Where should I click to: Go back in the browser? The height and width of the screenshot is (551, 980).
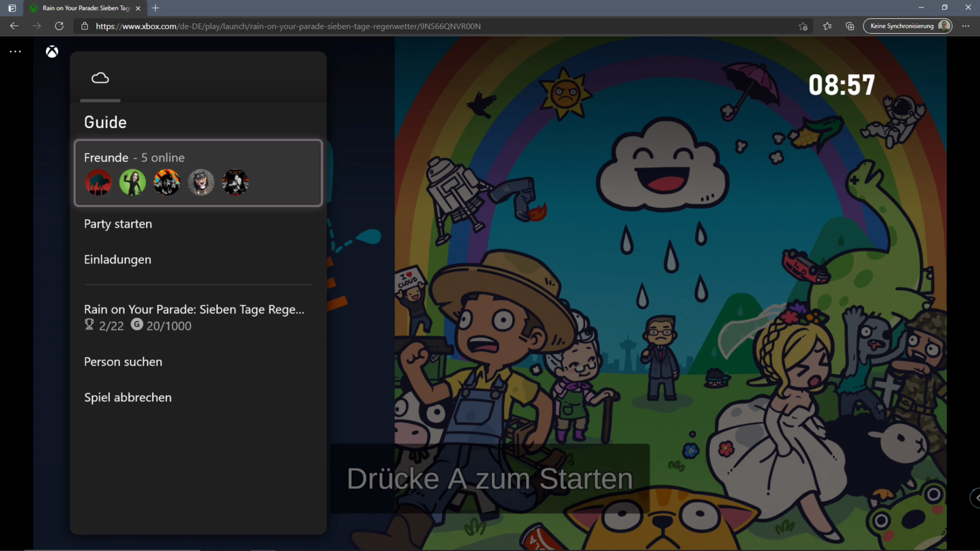pos(14,26)
